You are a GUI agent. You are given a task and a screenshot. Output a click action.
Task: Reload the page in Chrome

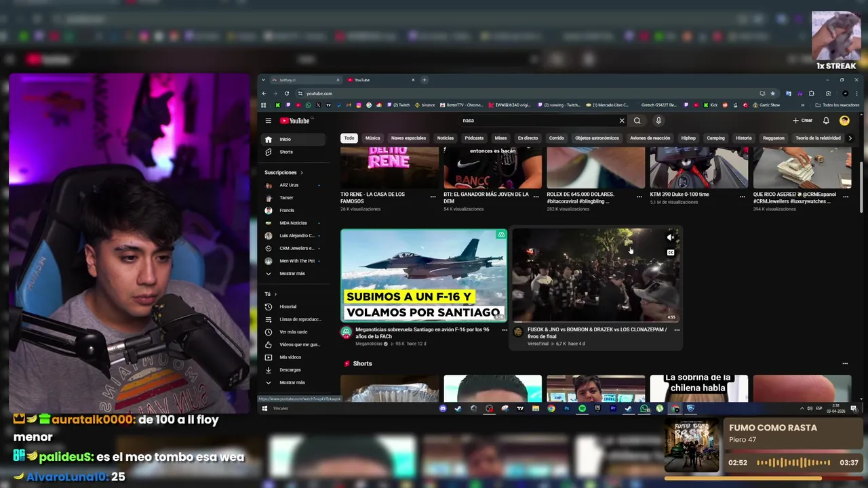point(287,94)
